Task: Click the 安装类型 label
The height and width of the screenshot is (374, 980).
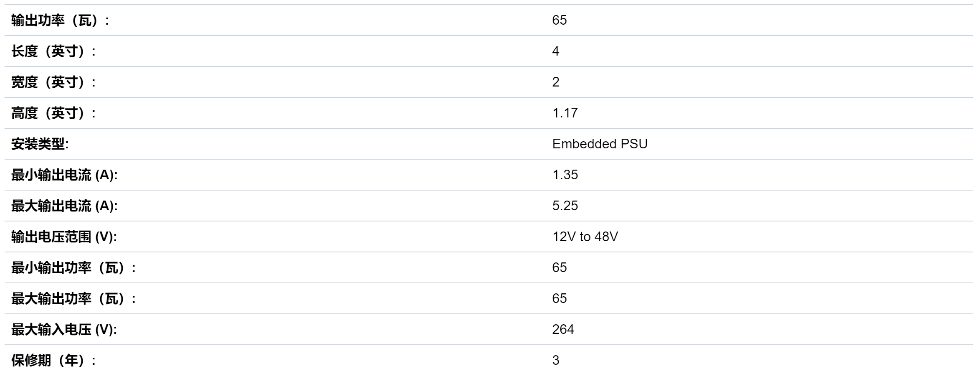Action: [40, 144]
